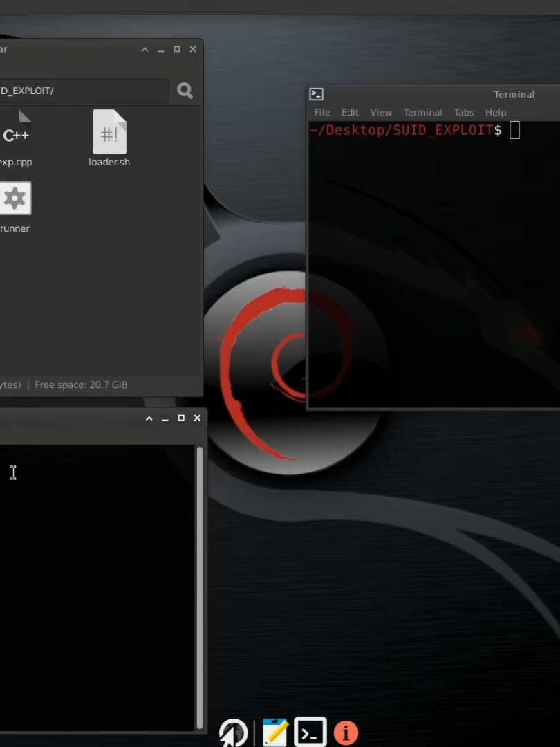Viewport: 560px width, 747px height.
Task: Click the Terminal window title text
Action: tap(514, 94)
